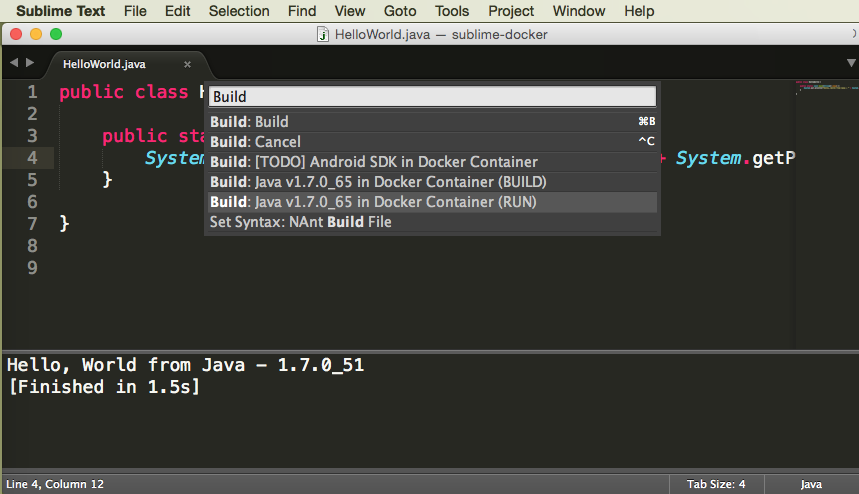Click 'System.getP' text on line 4
Image resolution: width=859 pixels, height=494 pixels.
pos(735,158)
